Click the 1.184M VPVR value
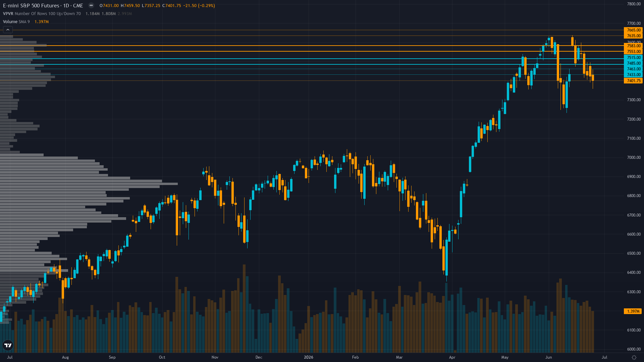644x362 pixels. tap(93, 14)
